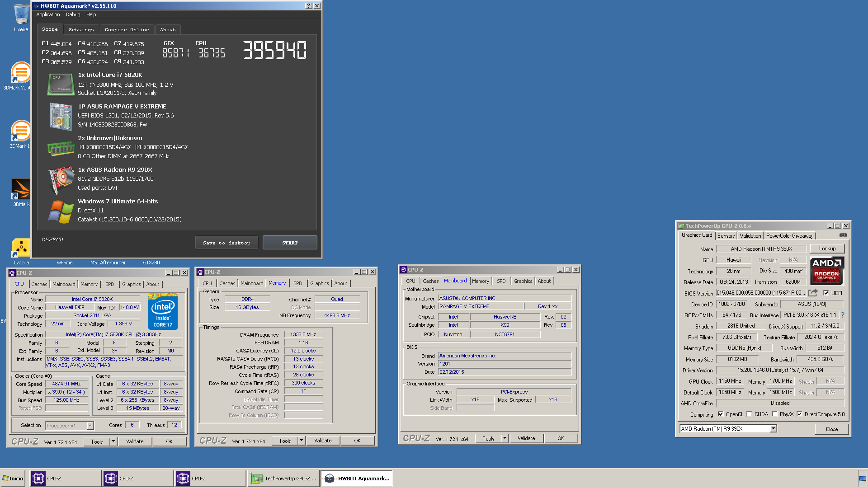Screen dimensions: 868x488
Task: Open the Validation tab in GPU-Z
Action: (750, 235)
